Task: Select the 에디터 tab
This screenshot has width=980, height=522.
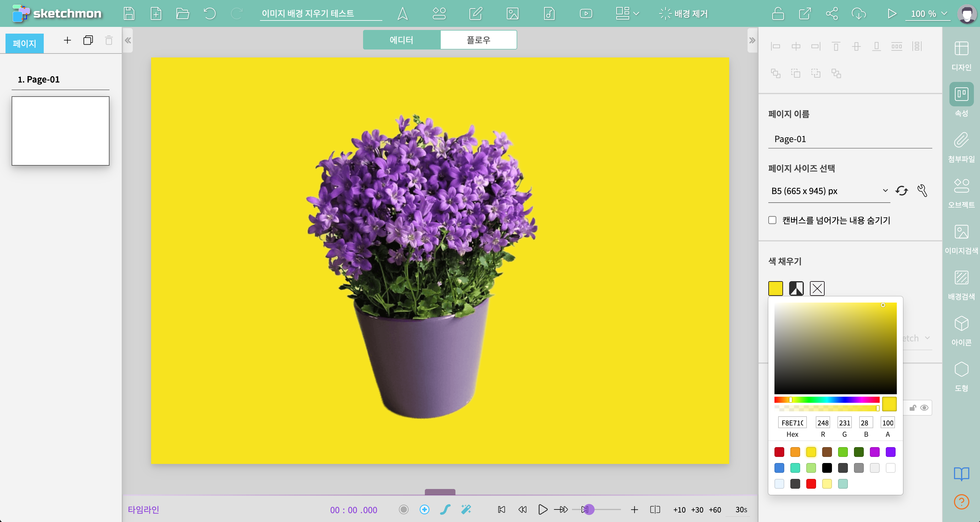Action: coord(401,40)
